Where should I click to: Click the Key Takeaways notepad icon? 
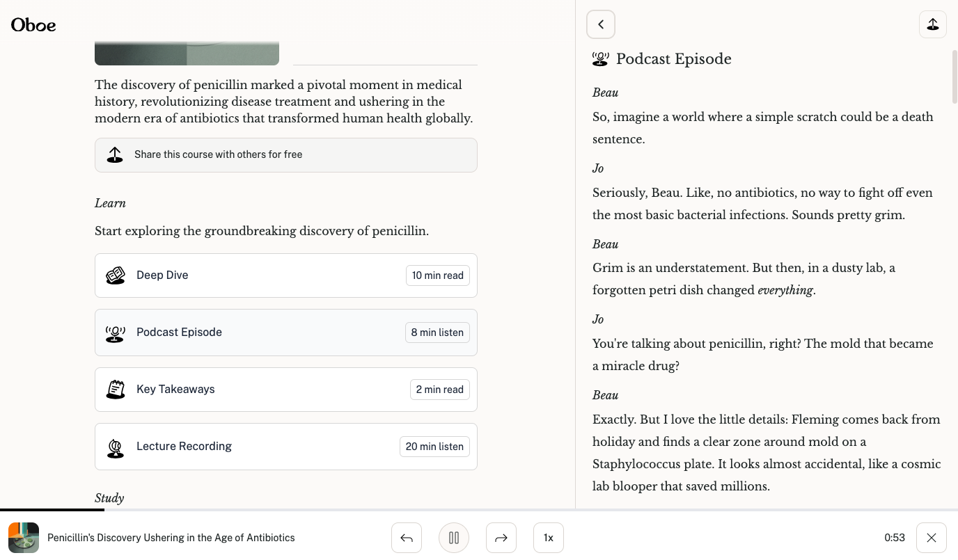point(116,390)
